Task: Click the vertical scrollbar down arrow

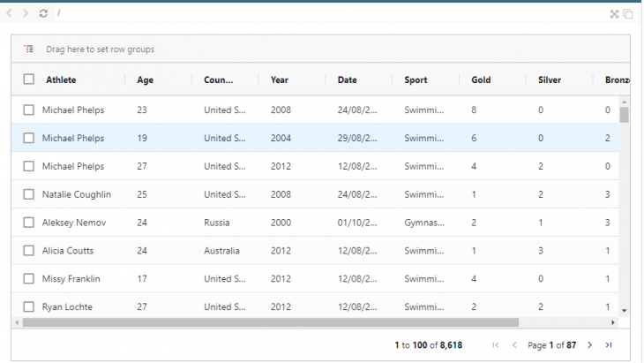Action: [x=625, y=311]
